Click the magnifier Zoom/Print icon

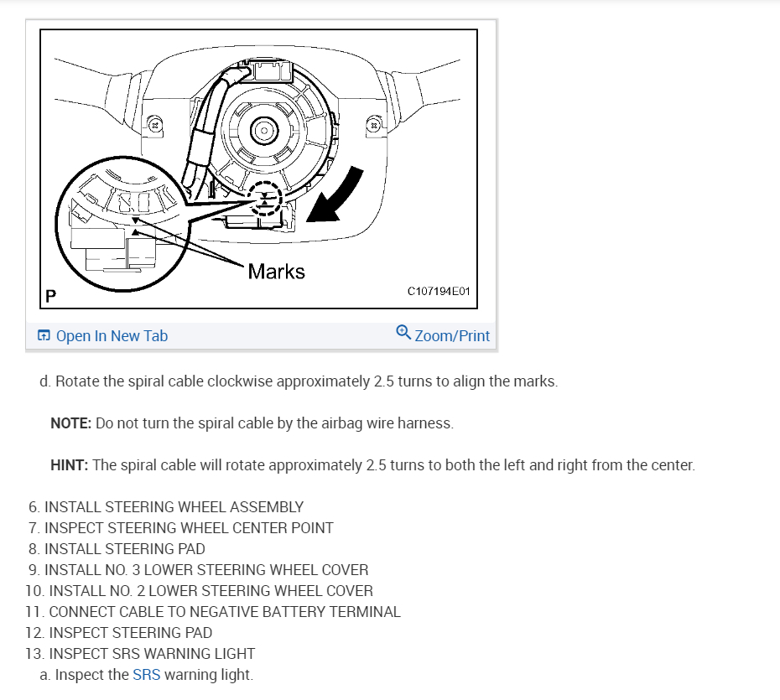[403, 333]
